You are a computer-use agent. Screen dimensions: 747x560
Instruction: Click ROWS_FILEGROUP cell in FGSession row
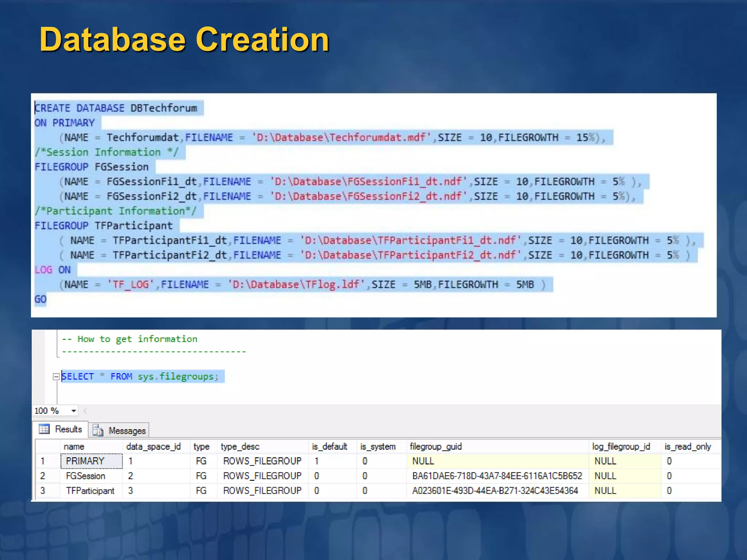[x=263, y=476]
